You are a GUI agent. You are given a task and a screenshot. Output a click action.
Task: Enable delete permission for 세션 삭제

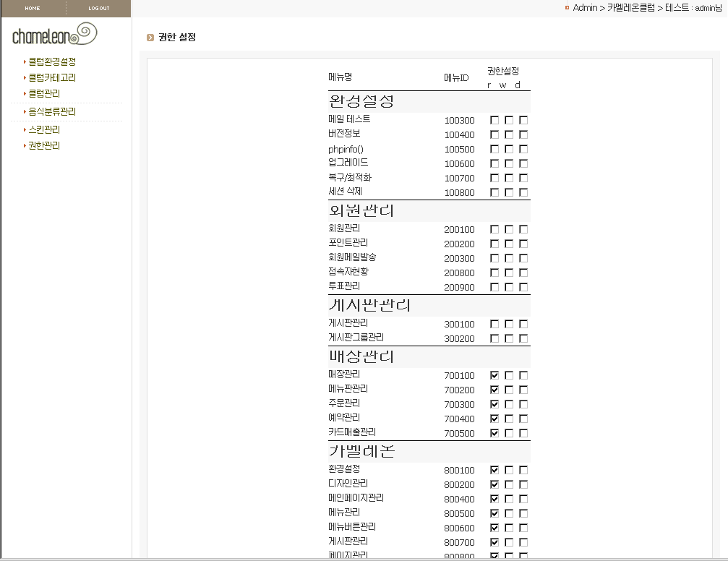tap(523, 192)
